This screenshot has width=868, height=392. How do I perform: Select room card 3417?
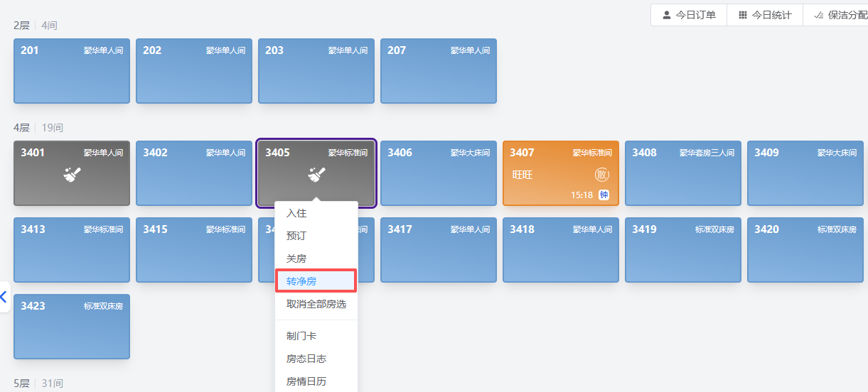coord(439,250)
